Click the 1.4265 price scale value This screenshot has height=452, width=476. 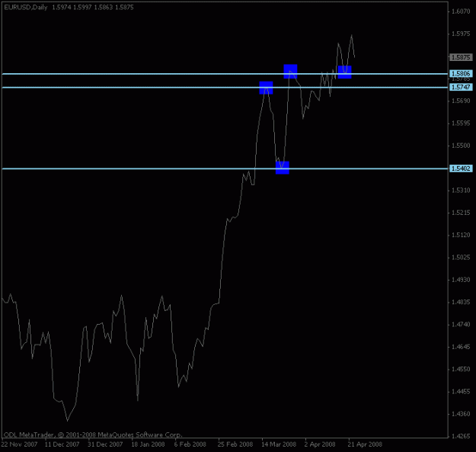click(x=461, y=436)
